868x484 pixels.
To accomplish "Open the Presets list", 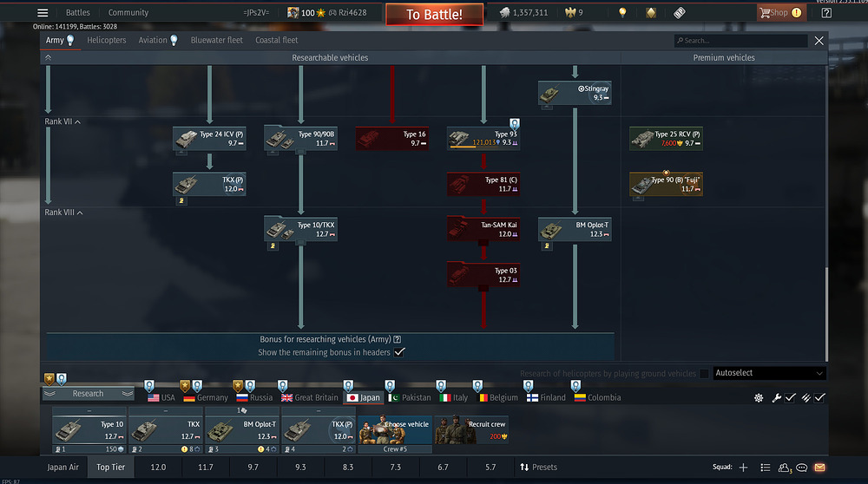I will point(538,468).
